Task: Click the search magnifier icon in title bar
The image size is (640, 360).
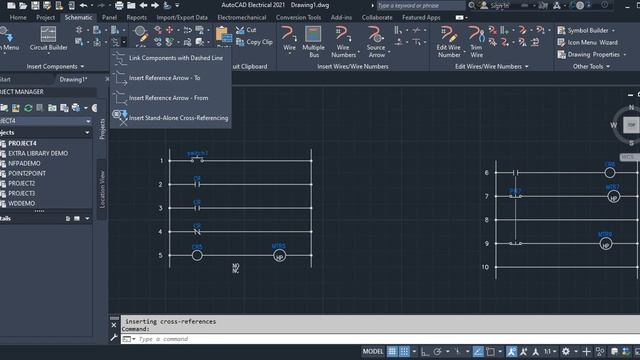Action: pyautogui.click(x=471, y=5)
